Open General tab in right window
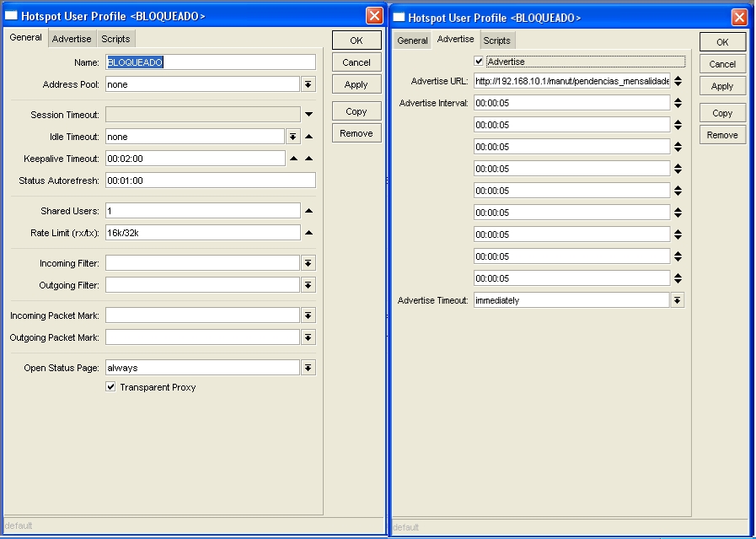The width and height of the screenshot is (756, 539). pos(412,40)
